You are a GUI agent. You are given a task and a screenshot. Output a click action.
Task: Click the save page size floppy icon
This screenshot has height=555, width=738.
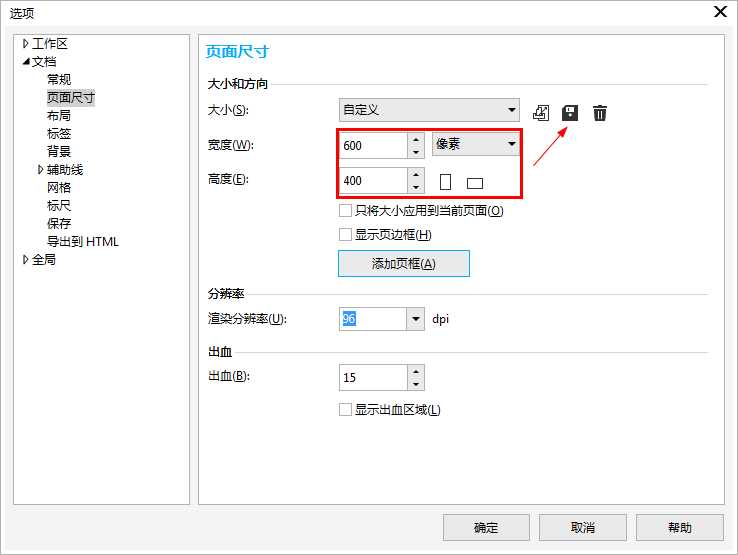click(570, 112)
